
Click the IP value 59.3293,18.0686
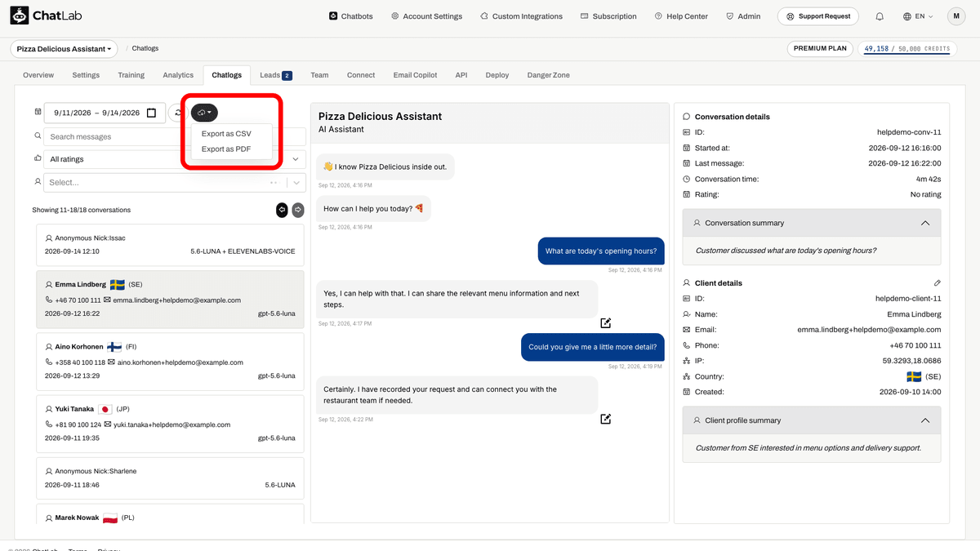click(x=911, y=361)
